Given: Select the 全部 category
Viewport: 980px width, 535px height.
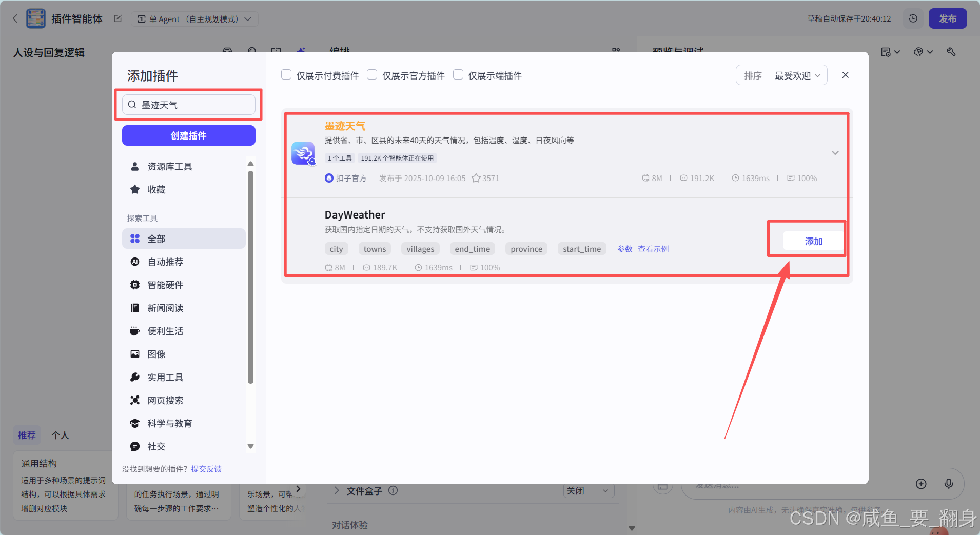Looking at the screenshot, I should pos(184,239).
